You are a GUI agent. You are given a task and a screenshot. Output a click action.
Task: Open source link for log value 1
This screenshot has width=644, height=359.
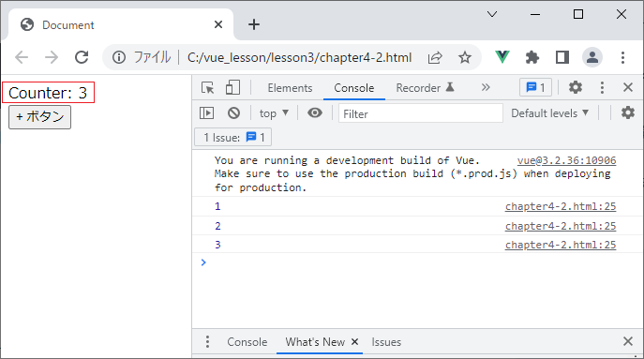(561, 206)
